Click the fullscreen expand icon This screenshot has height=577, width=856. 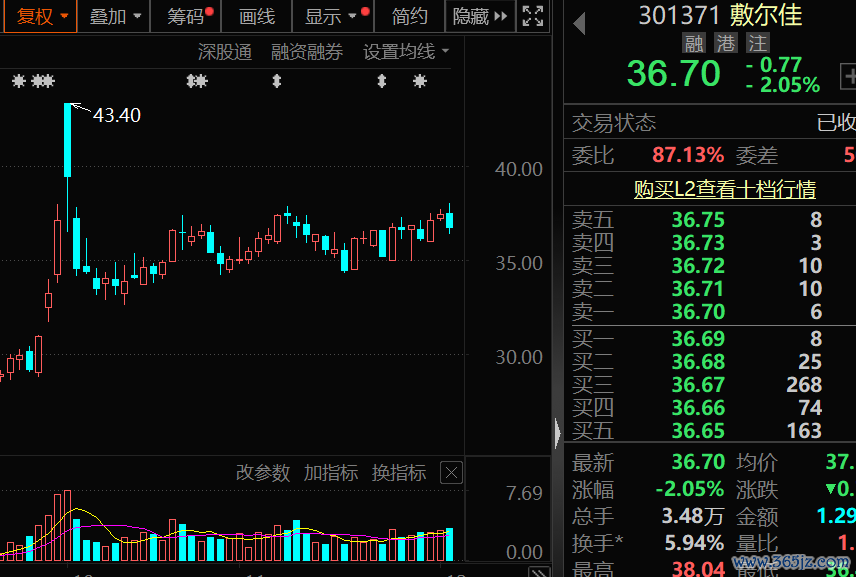click(x=534, y=16)
